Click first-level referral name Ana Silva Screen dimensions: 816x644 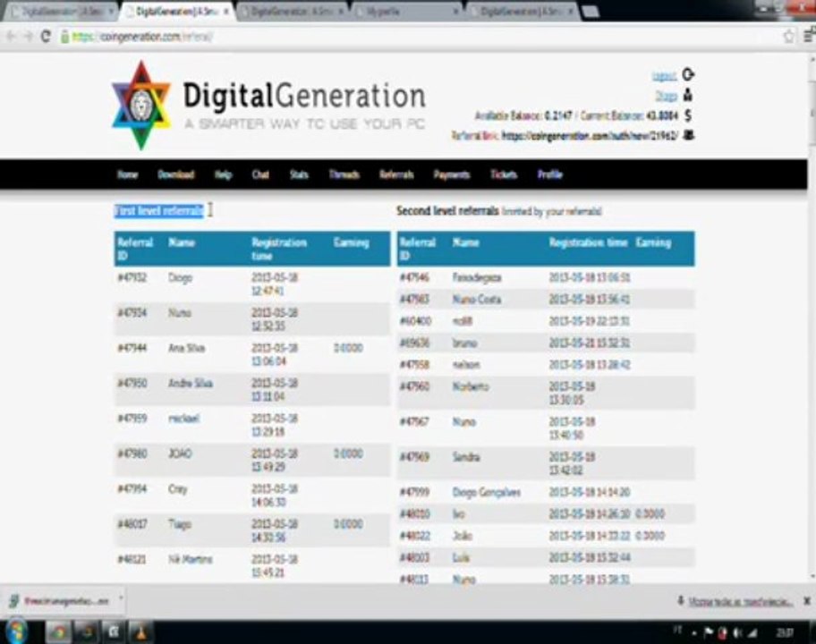pyautogui.click(x=186, y=348)
